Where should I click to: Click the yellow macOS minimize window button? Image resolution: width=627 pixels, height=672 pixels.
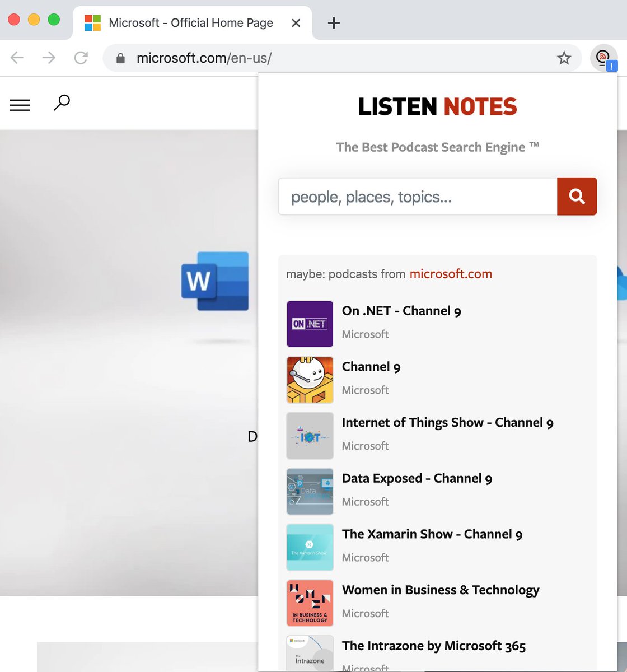pos(34,20)
